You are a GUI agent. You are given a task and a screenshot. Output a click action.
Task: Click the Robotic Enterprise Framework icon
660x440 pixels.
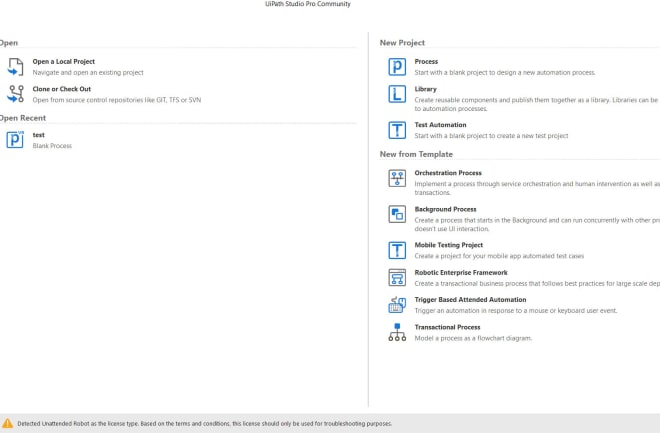[x=397, y=277]
